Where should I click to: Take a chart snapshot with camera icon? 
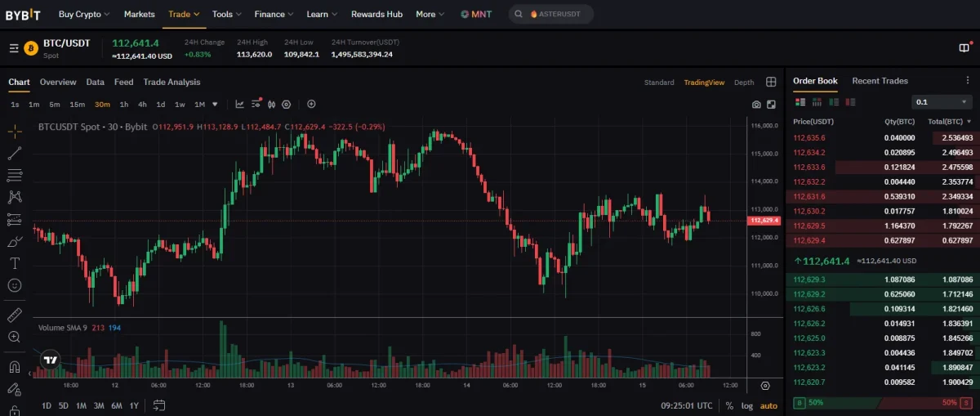(x=756, y=105)
